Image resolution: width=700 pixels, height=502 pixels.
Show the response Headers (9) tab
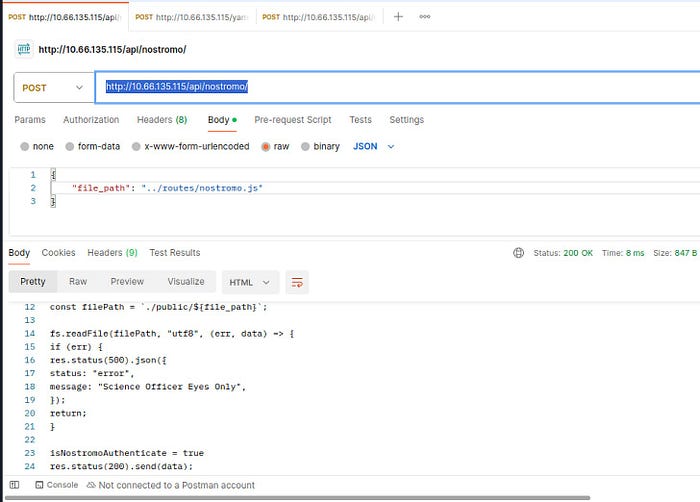click(x=112, y=253)
